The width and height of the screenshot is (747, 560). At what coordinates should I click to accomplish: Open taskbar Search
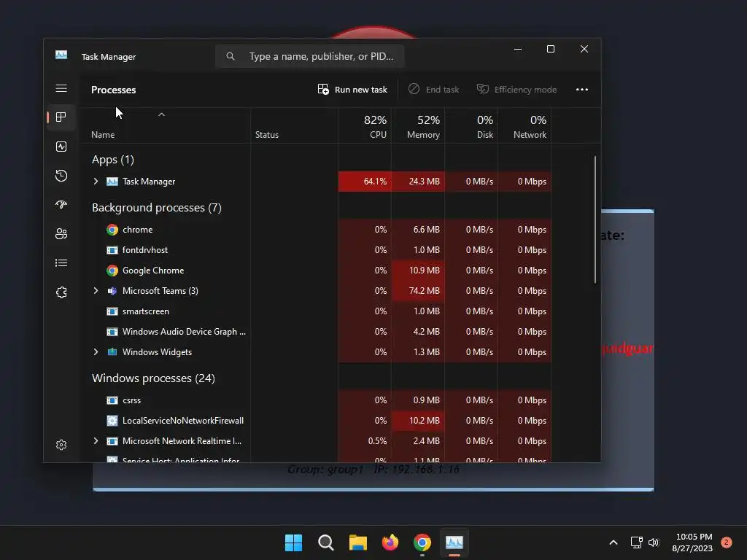[326, 542]
